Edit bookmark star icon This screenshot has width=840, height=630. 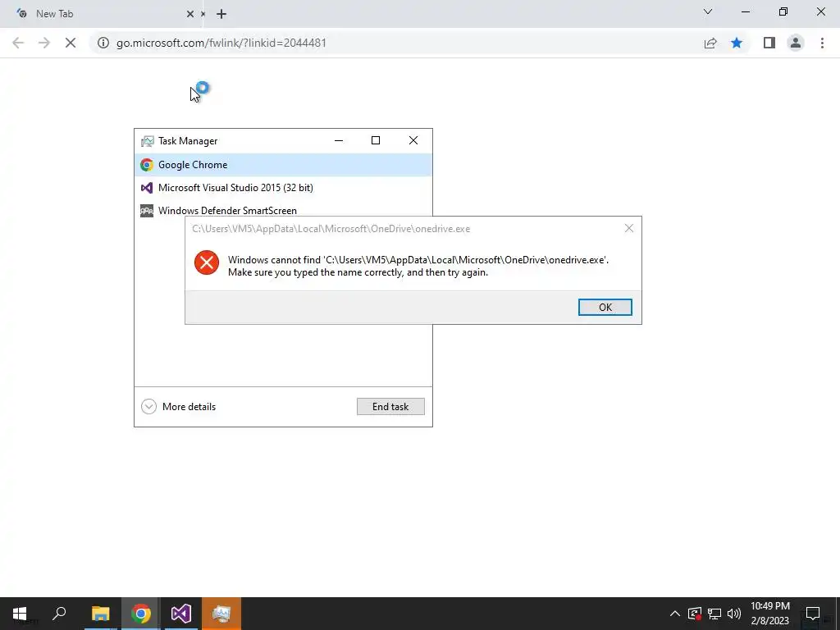[x=737, y=43]
